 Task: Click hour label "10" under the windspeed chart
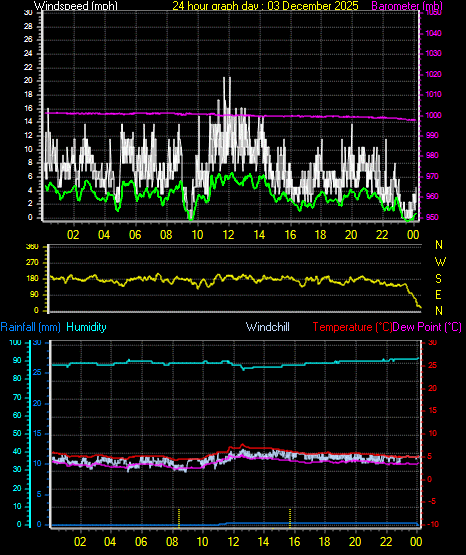(197, 235)
